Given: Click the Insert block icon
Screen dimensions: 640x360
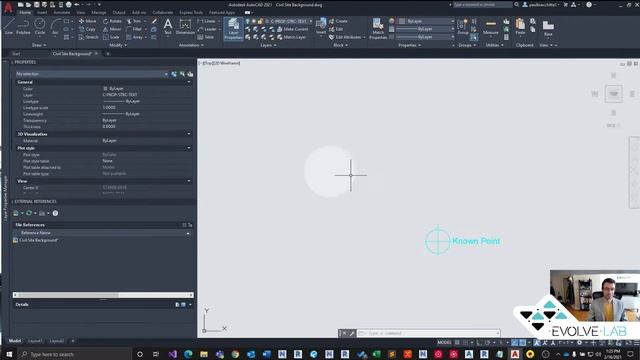Looking at the screenshot, I should point(321,26).
